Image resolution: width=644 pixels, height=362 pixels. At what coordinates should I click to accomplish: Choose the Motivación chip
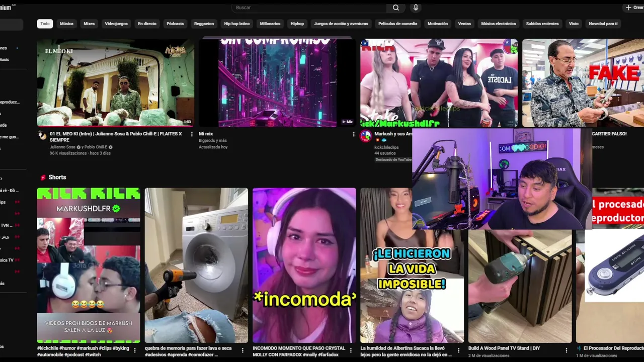pyautogui.click(x=437, y=24)
